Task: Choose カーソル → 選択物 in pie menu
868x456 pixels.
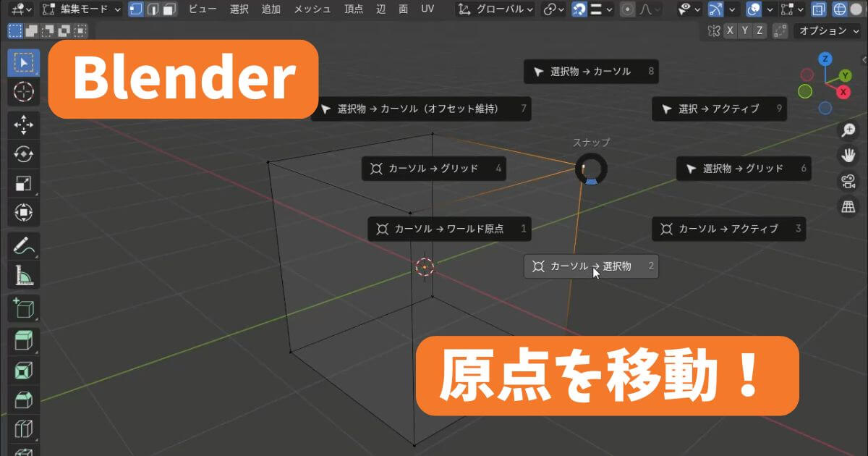Action: pyautogui.click(x=591, y=266)
